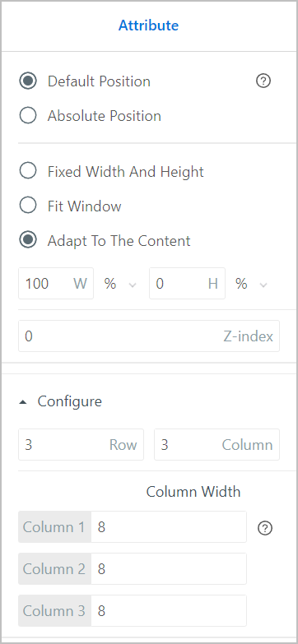Click the Column 3 width field

click(x=169, y=611)
